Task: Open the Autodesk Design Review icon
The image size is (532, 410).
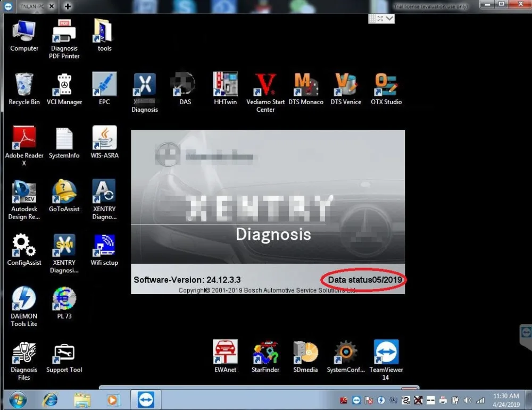Action: click(x=24, y=200)
